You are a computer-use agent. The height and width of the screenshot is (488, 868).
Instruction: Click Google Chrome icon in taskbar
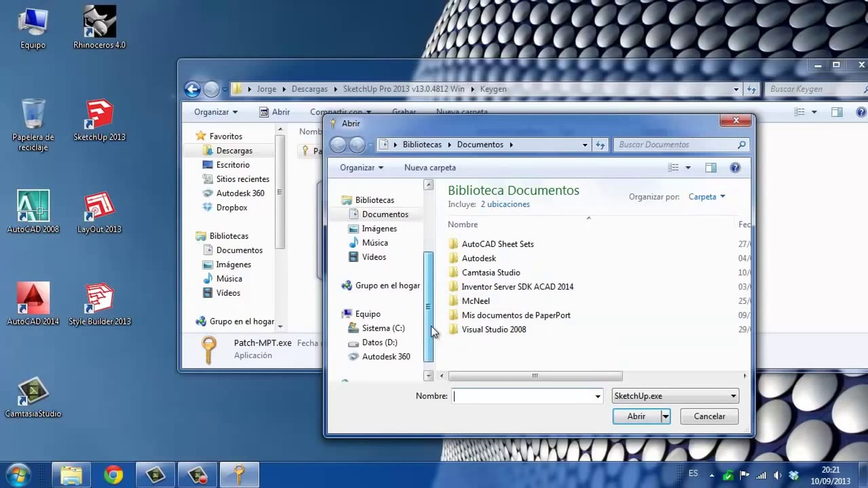click(x=113, y=475)
